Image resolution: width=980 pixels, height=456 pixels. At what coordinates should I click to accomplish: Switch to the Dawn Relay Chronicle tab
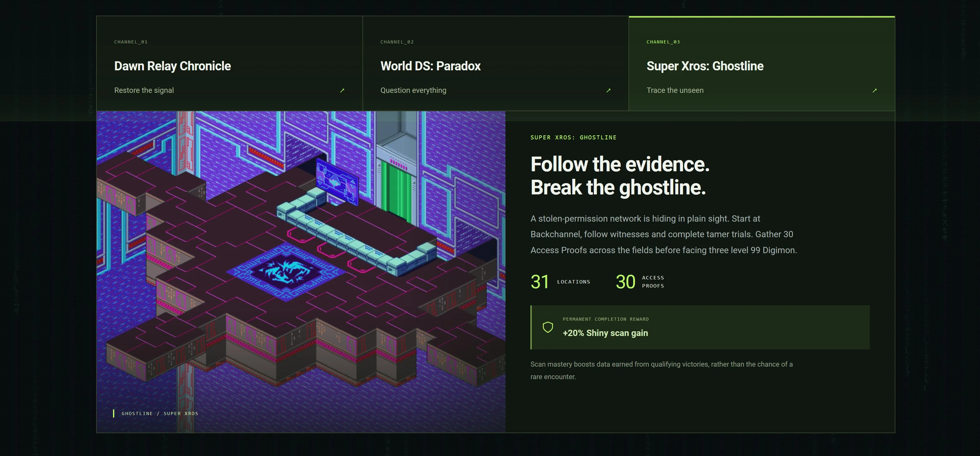point(229,64)
